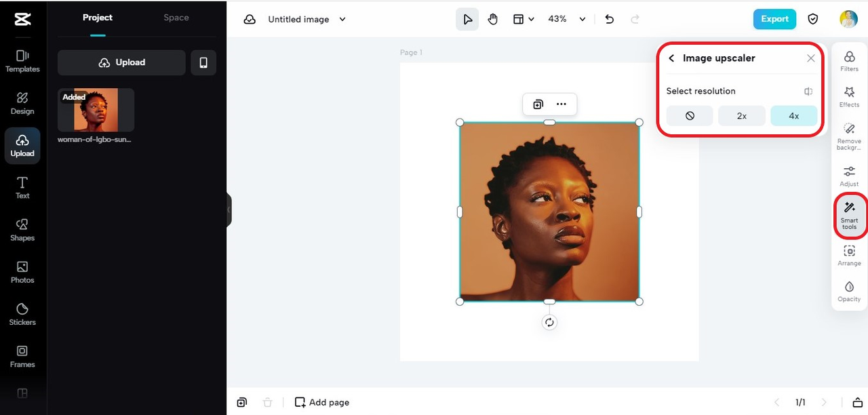Select the uploaded woman photo thumbnail
This screenshot has width=868, height=415.
(x=96, y=110)
